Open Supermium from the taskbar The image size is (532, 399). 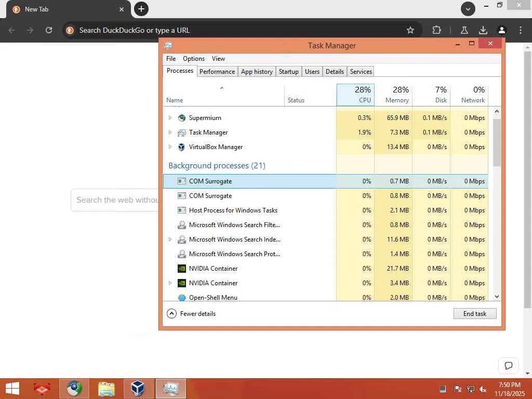(x=74, y=389)
